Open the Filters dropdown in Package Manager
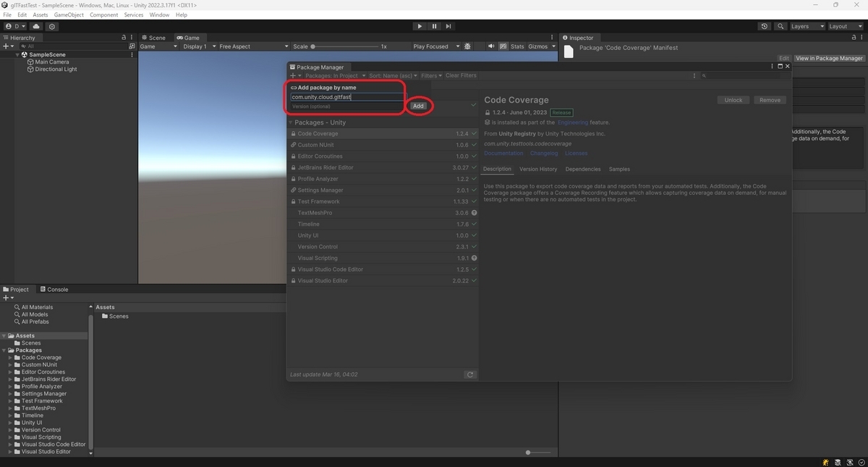868x467 pixels. (x=430, y=75)
